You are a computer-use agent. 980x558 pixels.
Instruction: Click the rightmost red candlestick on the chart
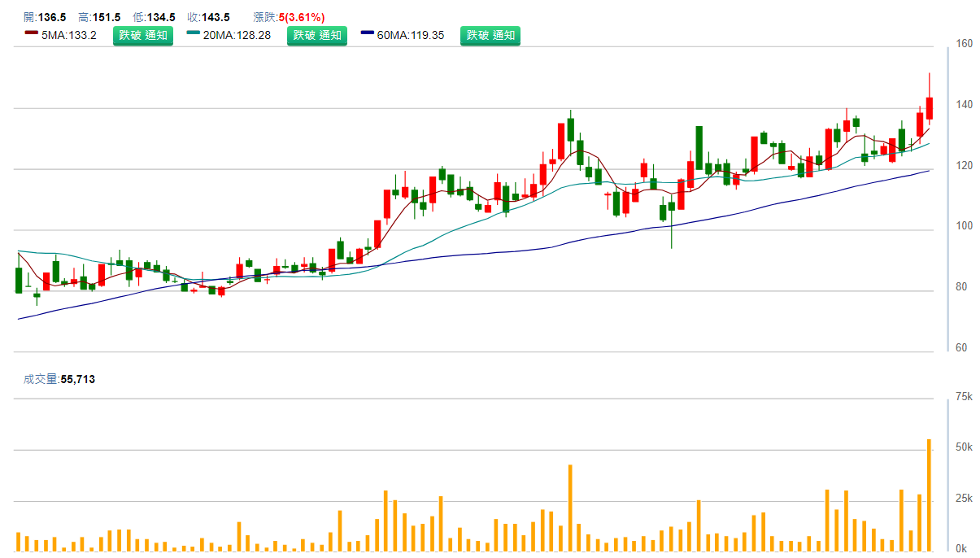[929, 109]
